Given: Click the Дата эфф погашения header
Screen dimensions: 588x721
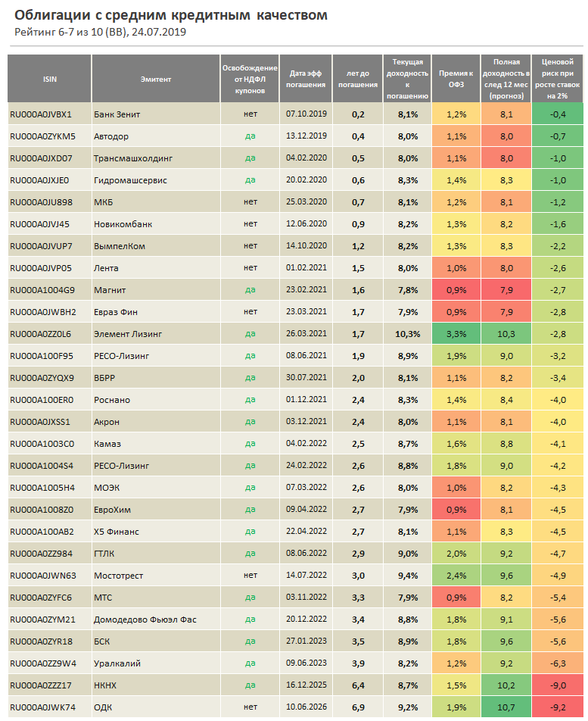Looking at the screenshot, I should [306, 78].
